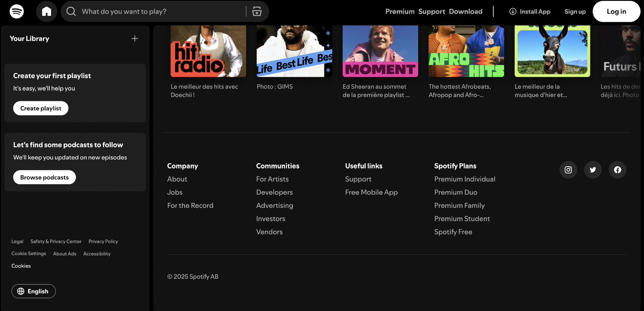Go to Home via house icon

click(46, 12)
